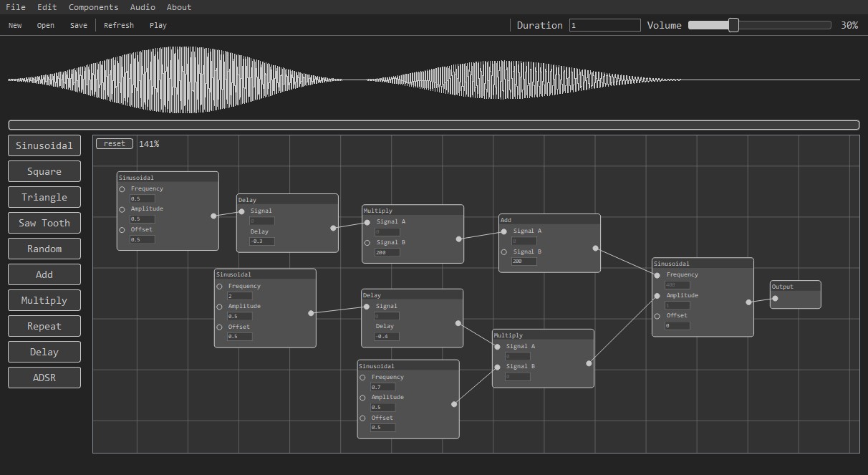Toggle the Offset port on the rightmost Sinusoidal node
Image resolution: width=868 pixels, height=475 pixels.
(657, 315)
